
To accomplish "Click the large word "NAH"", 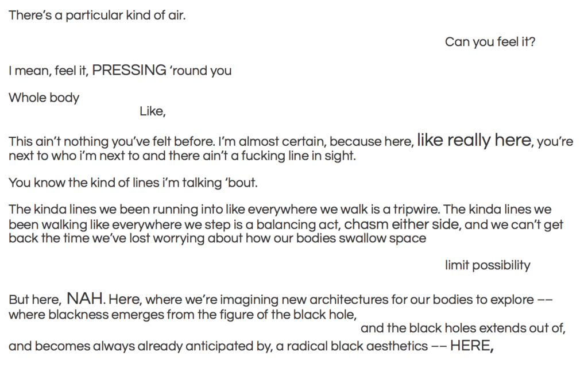I will [x=85, y=299].
